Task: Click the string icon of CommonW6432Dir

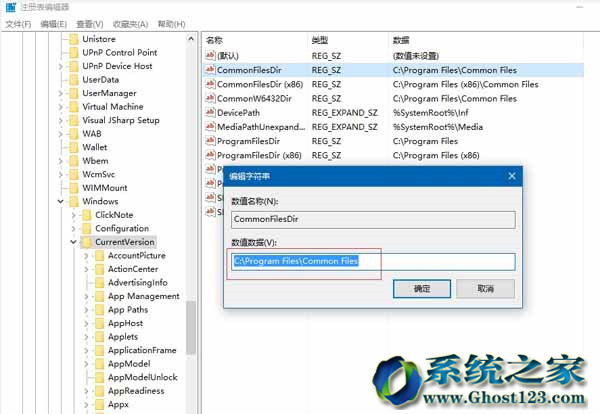Action: (210, 99)
